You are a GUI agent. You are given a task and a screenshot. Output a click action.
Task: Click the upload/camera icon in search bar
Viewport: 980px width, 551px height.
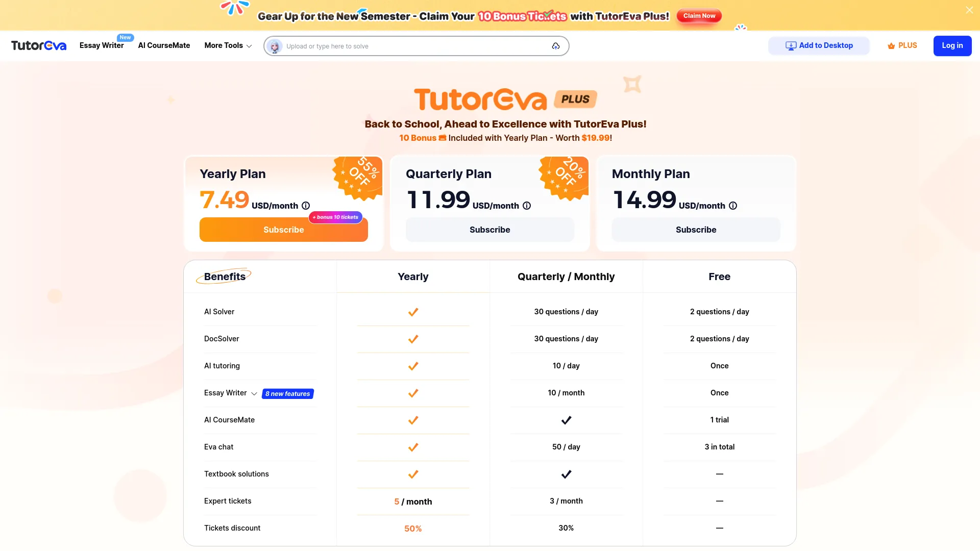(x=555, y=46)
